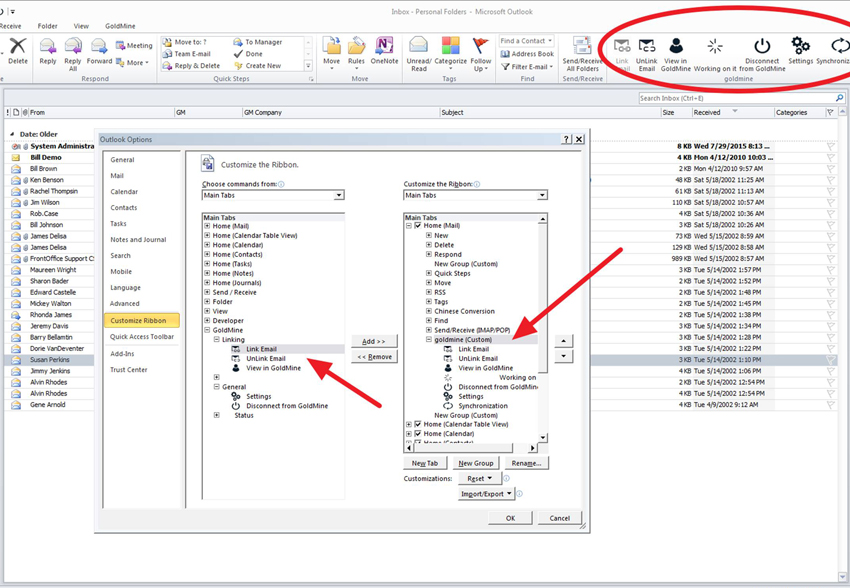Screen dimensions: 850x588
Task: Toggle the Home (Calendar Table View) checkbox
Action: [417, 424]
